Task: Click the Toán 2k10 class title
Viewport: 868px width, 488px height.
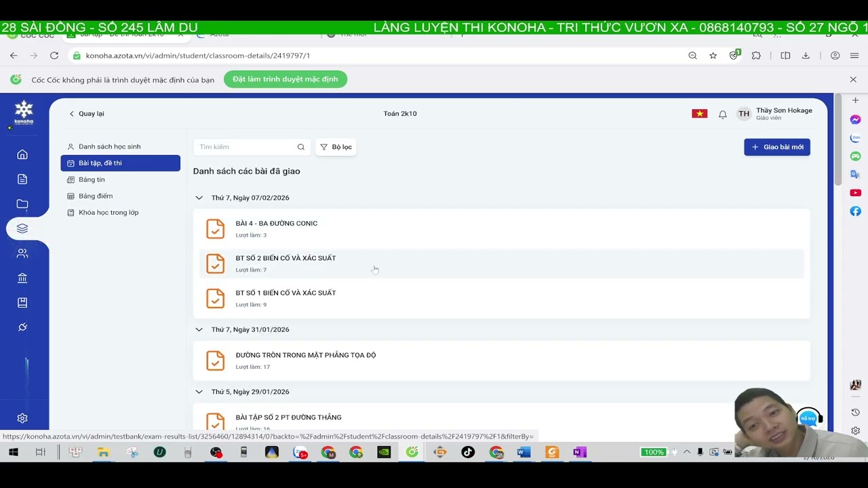Action: coord(400,114)
